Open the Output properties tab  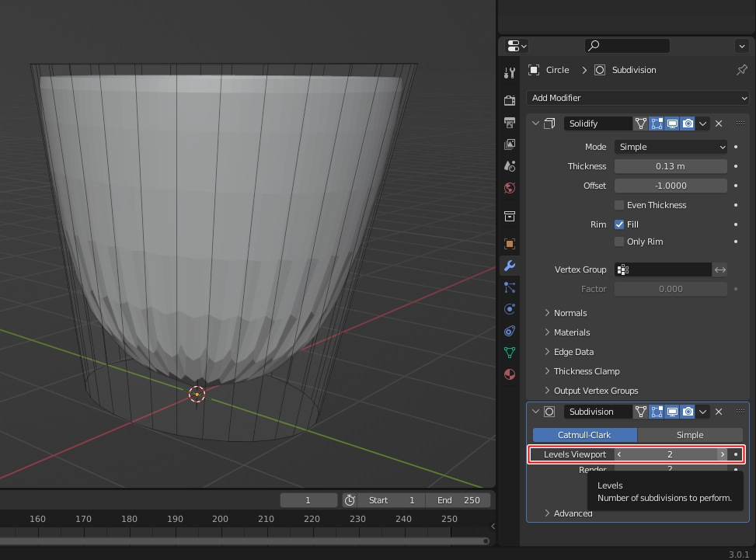tap(510, 123)
